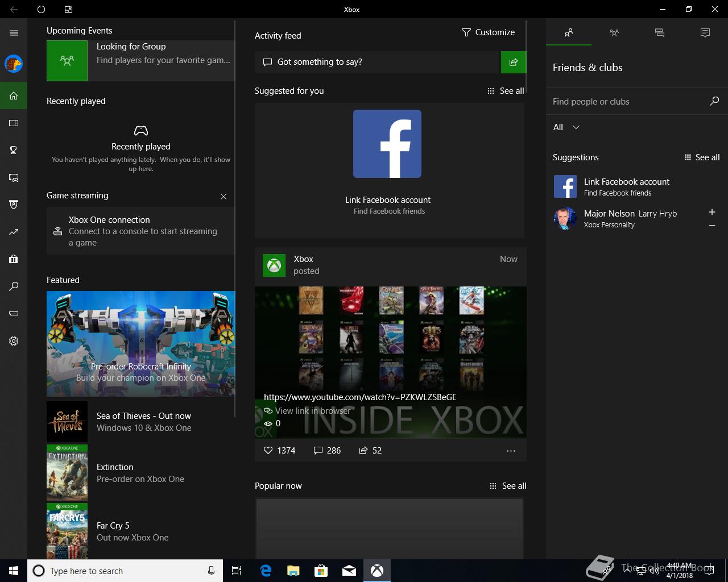728x582 pixels.
Task: Open the Xbox poster profile icon
Action: tap(274, 265)
